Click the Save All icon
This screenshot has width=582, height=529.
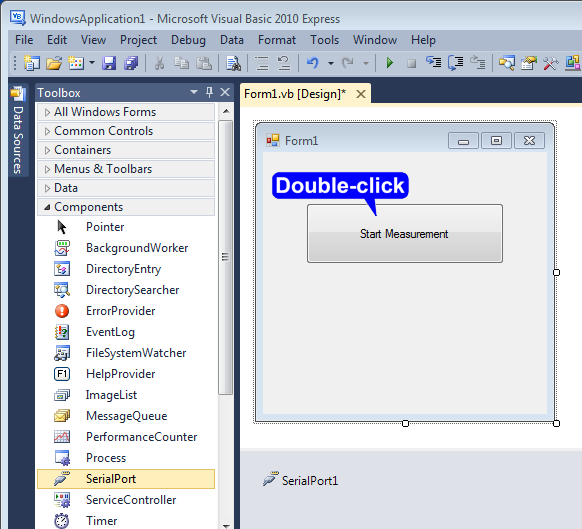coord(131,63)
